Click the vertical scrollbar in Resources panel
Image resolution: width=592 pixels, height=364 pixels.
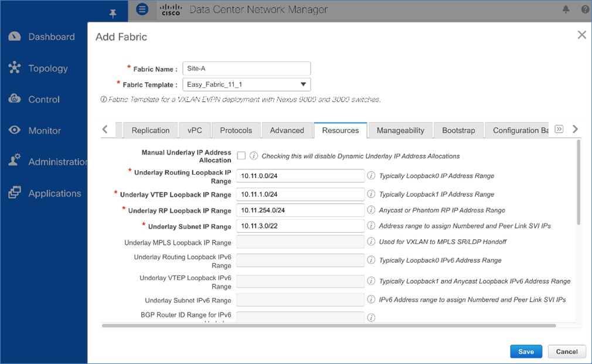coord(579,182)
